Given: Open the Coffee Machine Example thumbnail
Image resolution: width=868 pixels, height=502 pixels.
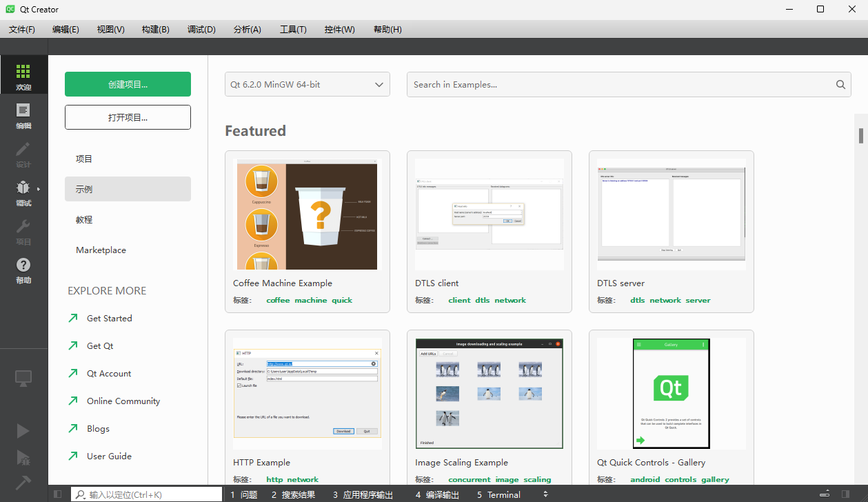Looking at the screenshot, I should click(307, 214).
